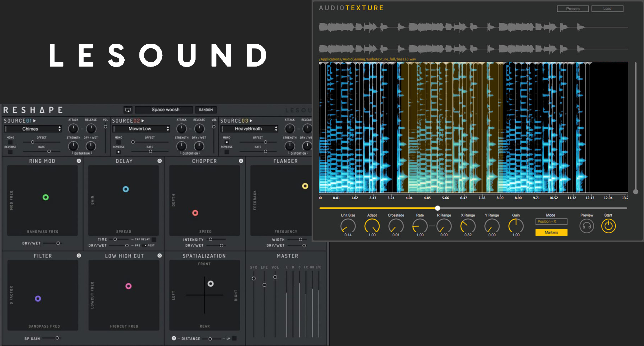Click the yellow Markers button
The height and width of the screenshot is (346, 644).
pyautogui.click(x=551, y=232)
